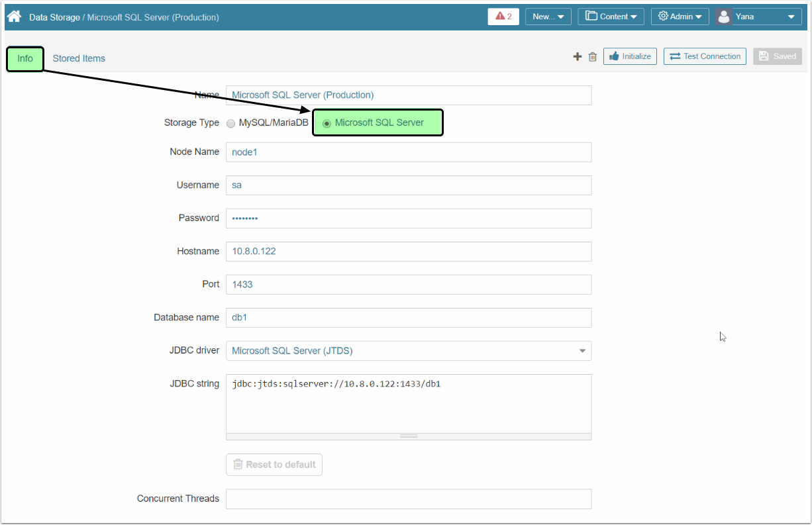Viewport: 812px width, 525px height.
Task: Click Reset to default button
Action: pyautogui.click(x=274, y=465)
